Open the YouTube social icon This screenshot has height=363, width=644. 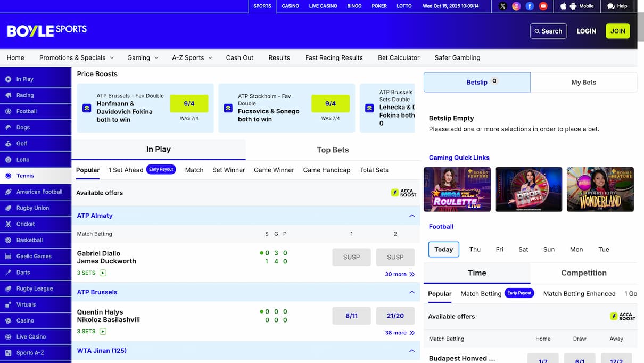pos(543,6)
